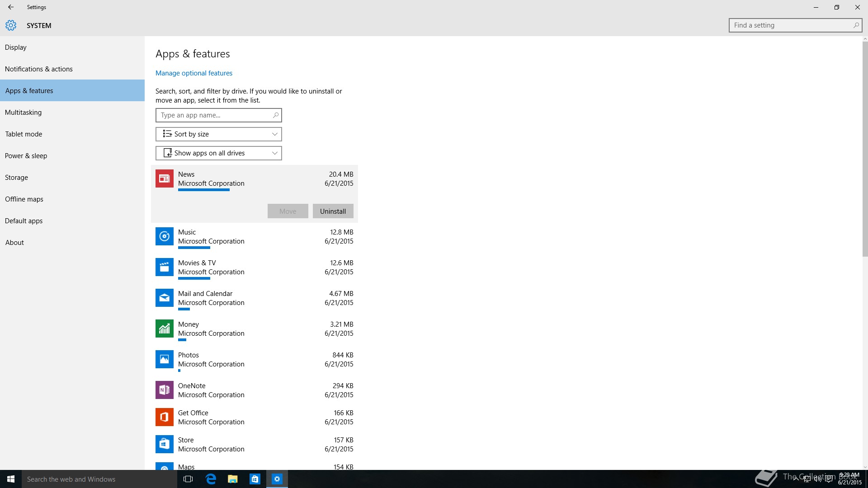Open Multitasking settings
Screen dimensions: 868x488
72,113
